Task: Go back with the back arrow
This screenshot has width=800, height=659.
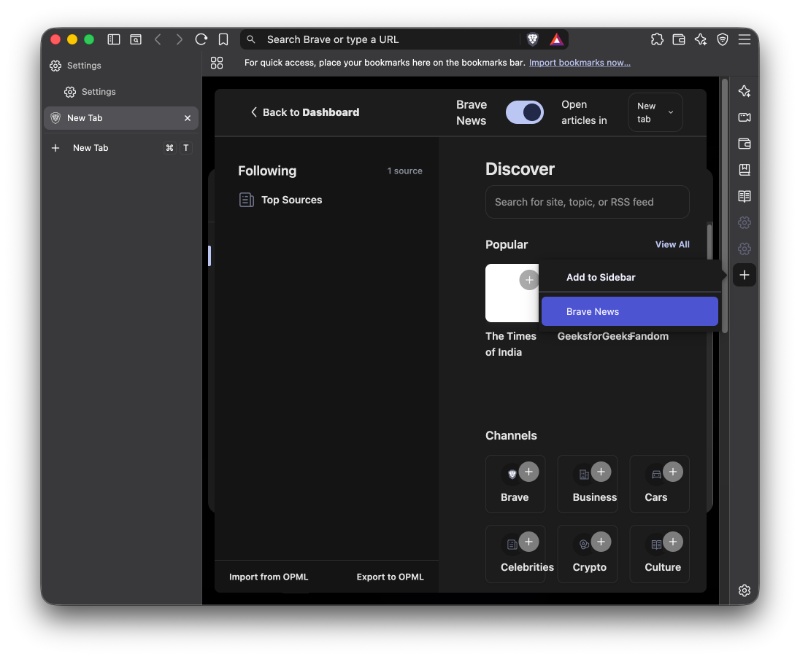Action: click(158, 39)
